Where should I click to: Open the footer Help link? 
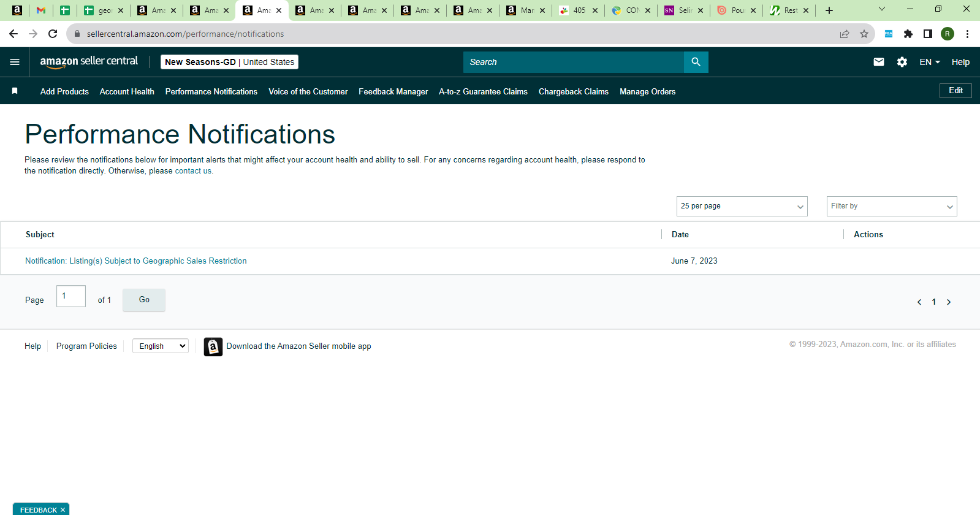[33, 346]
